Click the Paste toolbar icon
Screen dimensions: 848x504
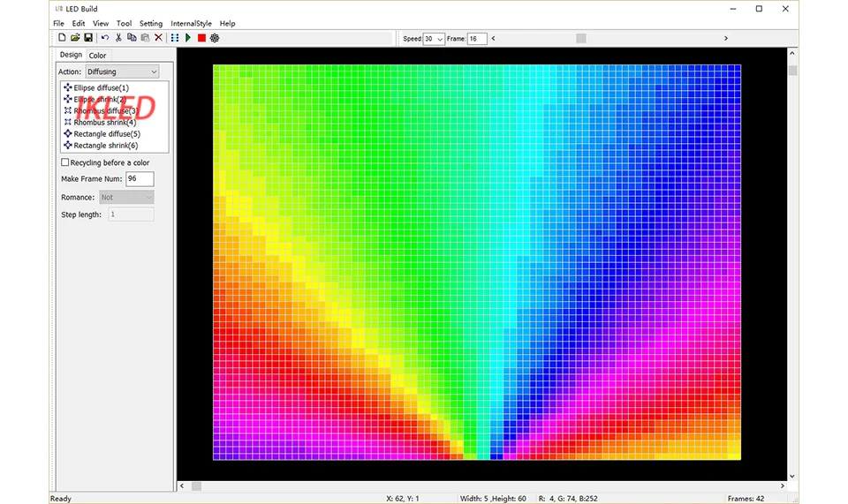(145, 38)
